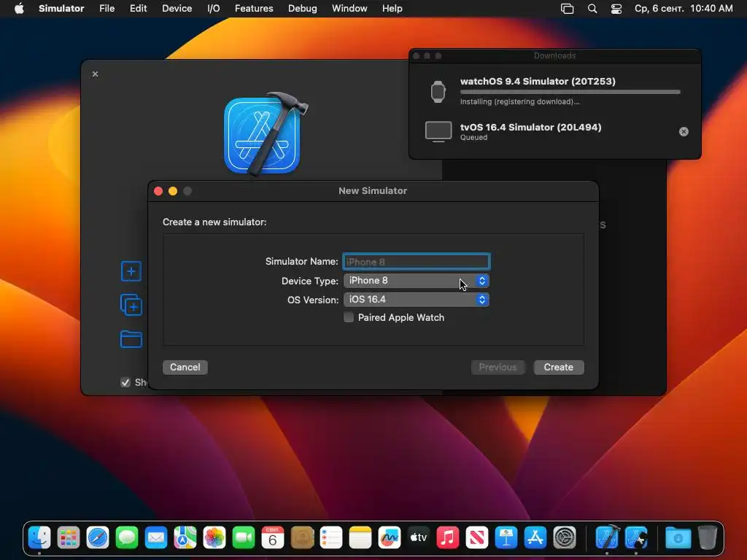This screenshot has width=747, height=560.
Task: Close the Xcode welcome window with X
Action: pos(96,74)
